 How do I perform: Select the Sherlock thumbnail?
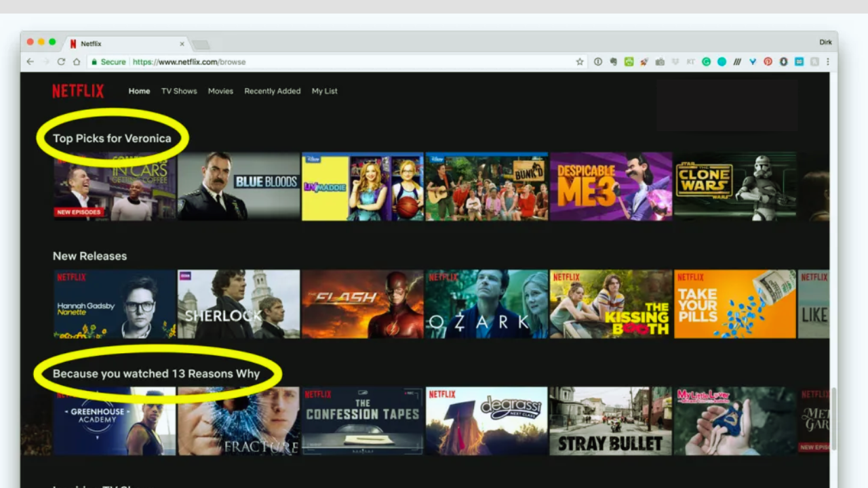click(239, 304)
